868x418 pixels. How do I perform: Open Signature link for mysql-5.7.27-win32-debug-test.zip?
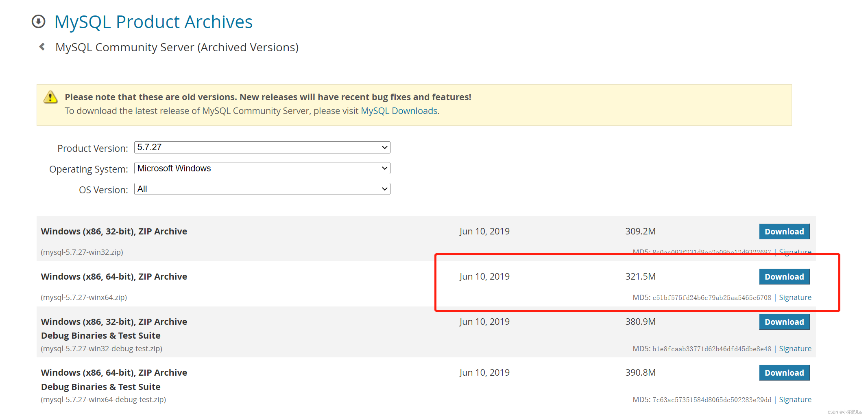[795, 349]
